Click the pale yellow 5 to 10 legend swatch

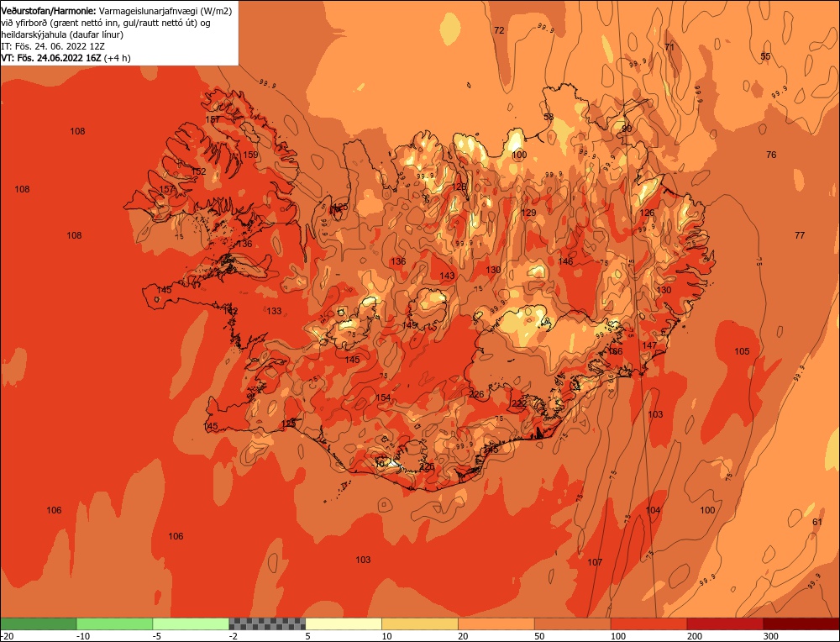click(344, 624)
